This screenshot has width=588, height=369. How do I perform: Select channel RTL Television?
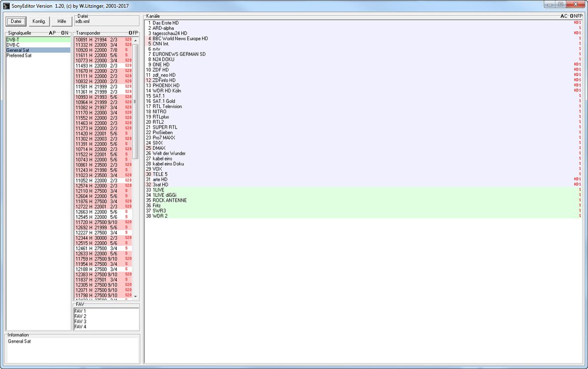tap(364, 106)
